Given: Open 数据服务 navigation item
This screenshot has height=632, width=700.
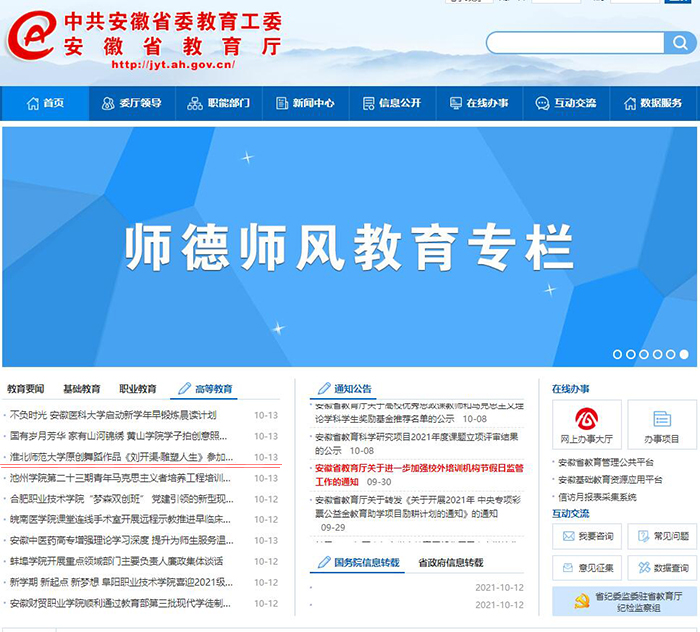Looking at the screenshot, I should [x=652, y=103].
